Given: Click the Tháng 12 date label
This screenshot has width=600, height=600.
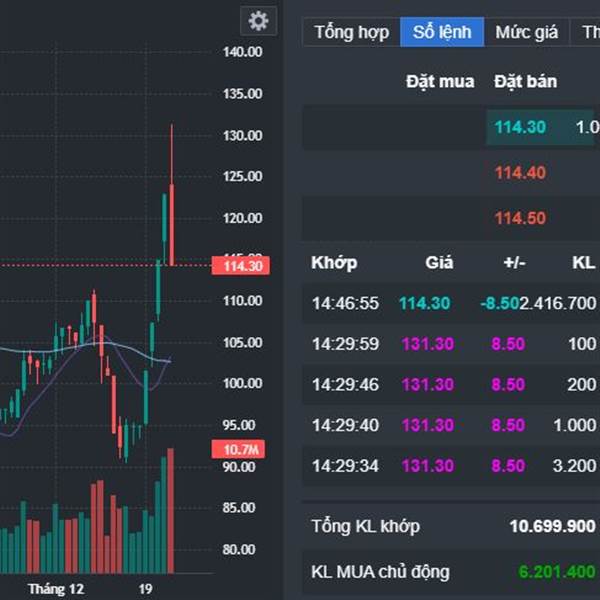Looking at the screenshot, I should point(56,588).
